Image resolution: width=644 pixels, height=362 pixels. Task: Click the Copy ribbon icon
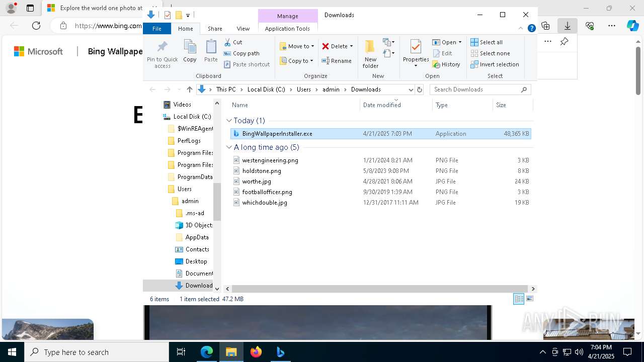click(x=190, y=51)
